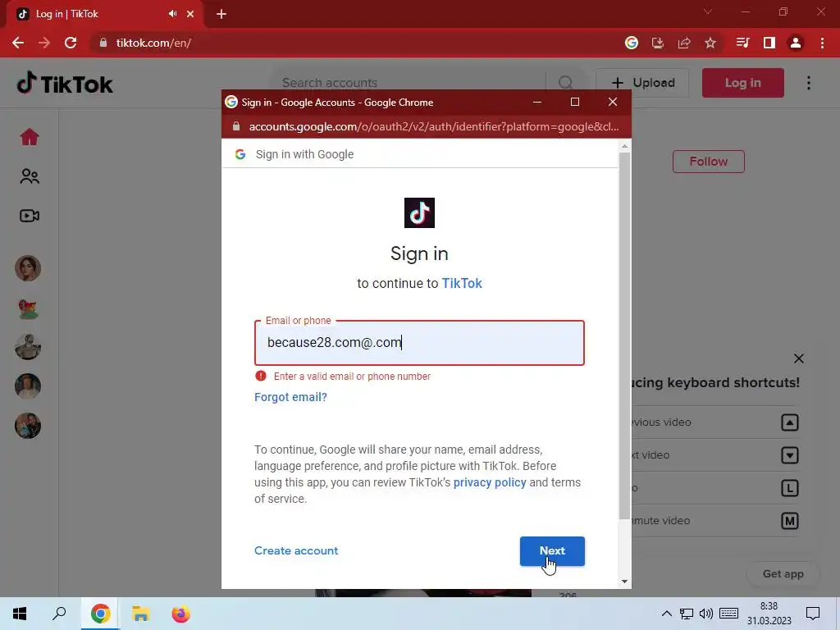
Task: Click the TikTok logo in page header
Action: point(65,84)
